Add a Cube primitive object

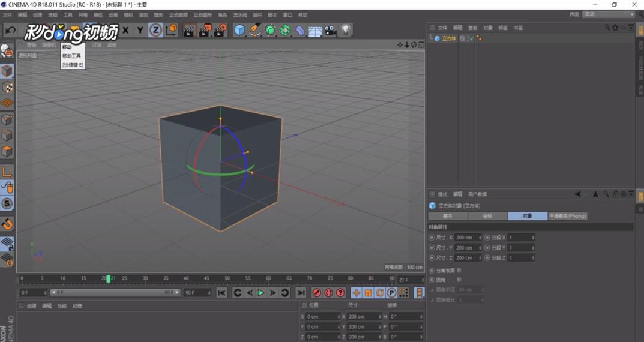(x=240, y=30)
